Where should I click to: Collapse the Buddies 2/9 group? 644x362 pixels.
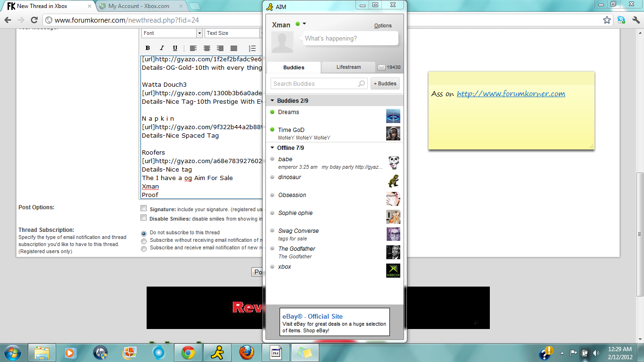coord(272,101)
